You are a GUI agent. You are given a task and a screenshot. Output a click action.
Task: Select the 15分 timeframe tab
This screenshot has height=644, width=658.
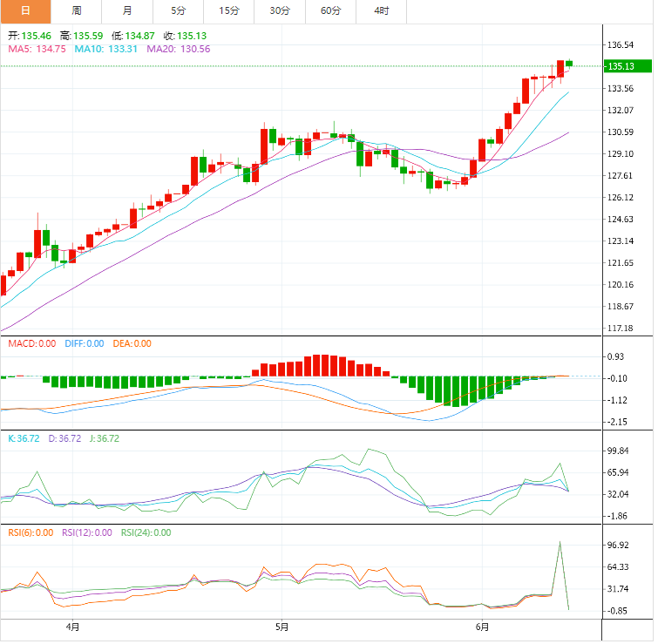pos(229,10)
